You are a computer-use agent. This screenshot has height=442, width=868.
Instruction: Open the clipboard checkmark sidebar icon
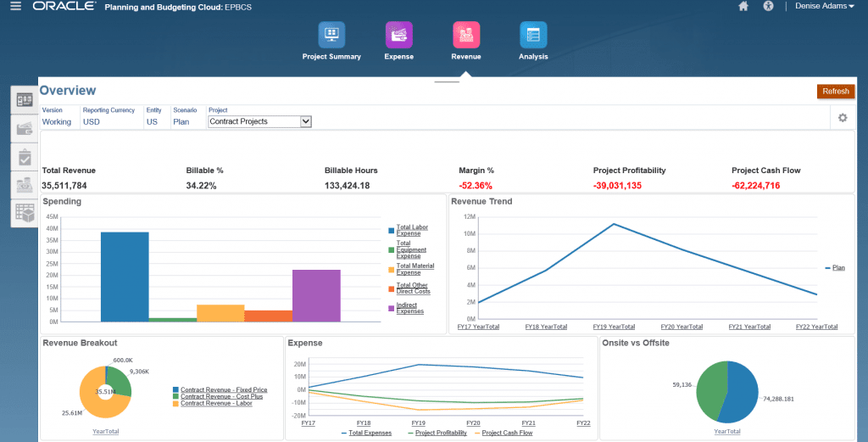(x=25, y=157)
